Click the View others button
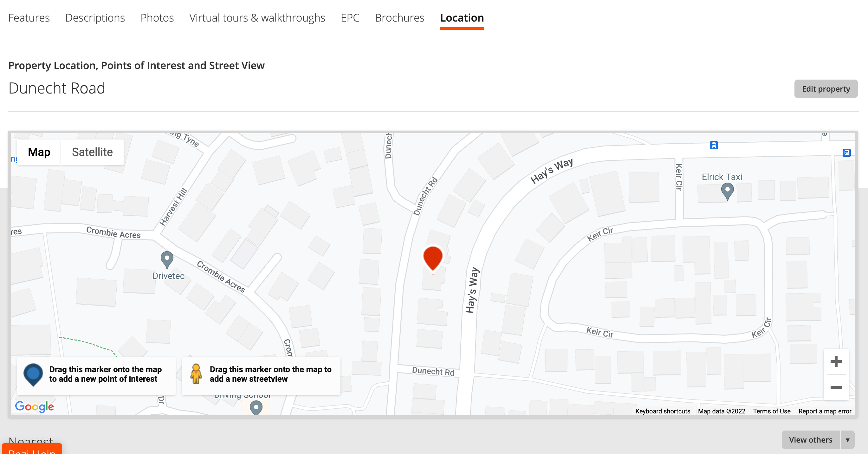The height and width of the screenshot is (454, 868). pos(810,439)
